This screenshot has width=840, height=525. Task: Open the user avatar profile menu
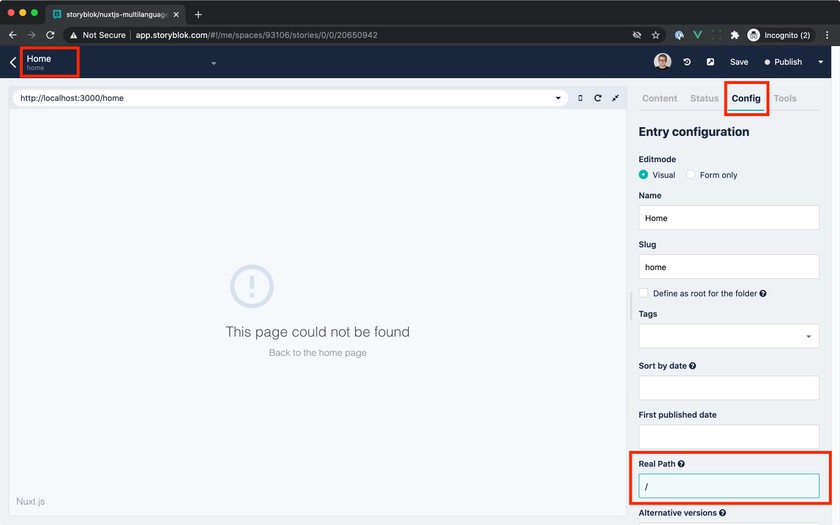pos(662,62)
